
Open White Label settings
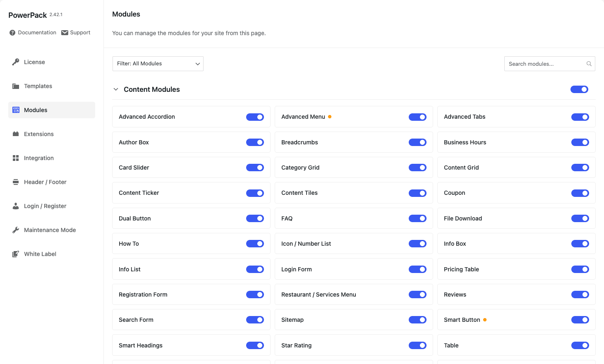(52, 254)
